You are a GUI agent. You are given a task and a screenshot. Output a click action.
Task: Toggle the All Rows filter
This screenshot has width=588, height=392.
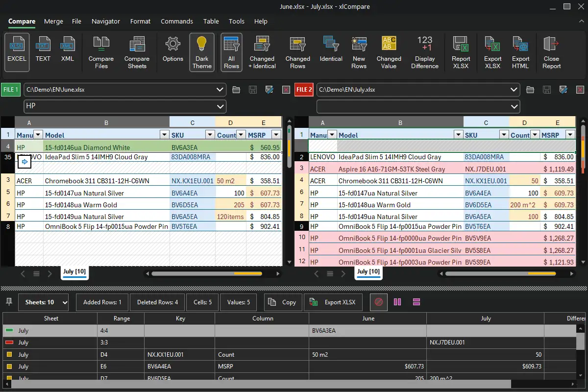pyautogui.click(x=231, y=52)
